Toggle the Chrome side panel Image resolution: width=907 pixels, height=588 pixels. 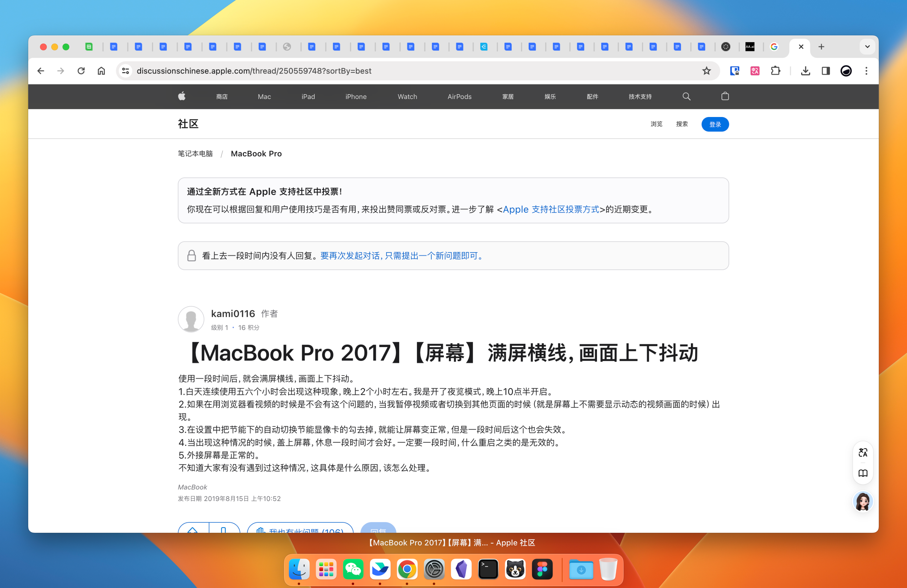click(825, 71)
